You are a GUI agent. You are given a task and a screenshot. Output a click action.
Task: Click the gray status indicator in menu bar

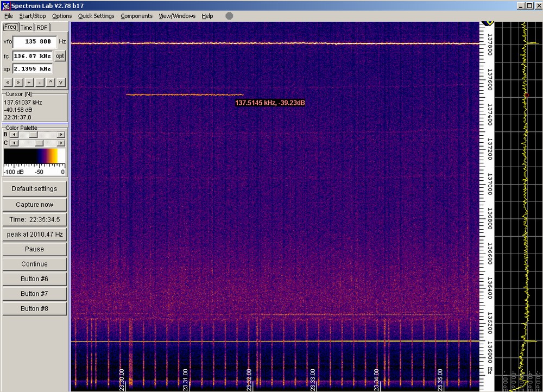229,16
